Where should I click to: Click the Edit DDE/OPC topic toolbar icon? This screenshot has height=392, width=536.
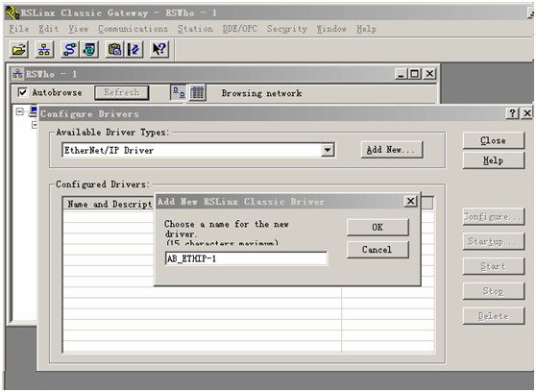[134, 50]
